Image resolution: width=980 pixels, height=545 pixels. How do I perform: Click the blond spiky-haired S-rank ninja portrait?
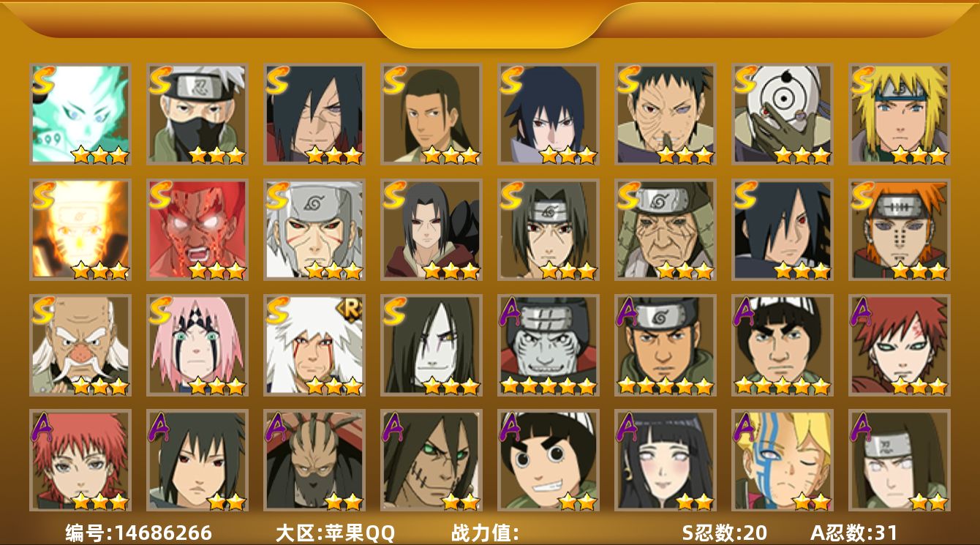tap(900, 114)
